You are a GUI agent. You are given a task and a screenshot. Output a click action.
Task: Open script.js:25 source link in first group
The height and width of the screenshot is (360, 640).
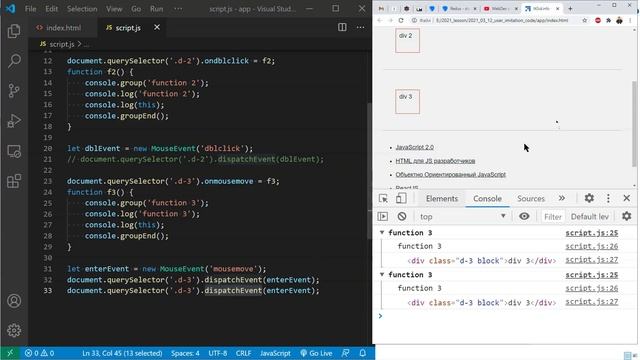point(591,233)
